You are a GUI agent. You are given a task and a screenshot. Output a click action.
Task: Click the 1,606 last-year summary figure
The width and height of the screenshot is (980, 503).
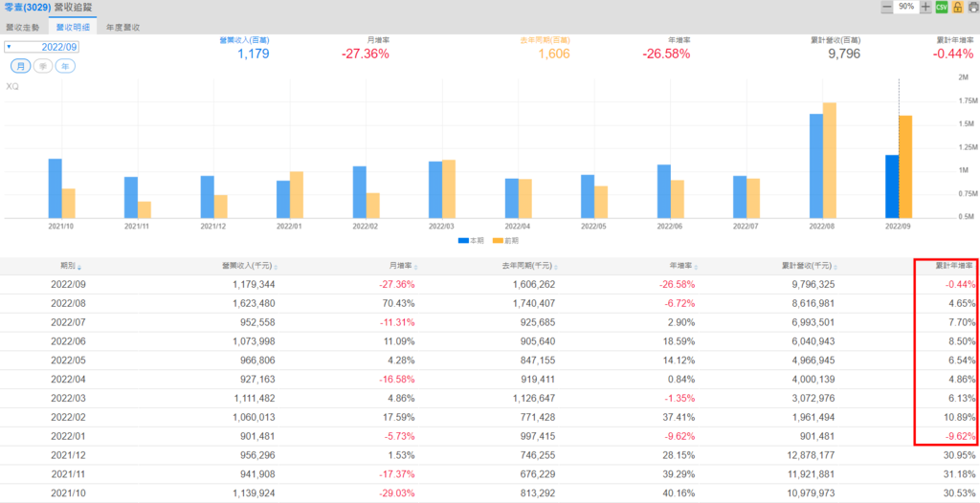tap(554, 54)
